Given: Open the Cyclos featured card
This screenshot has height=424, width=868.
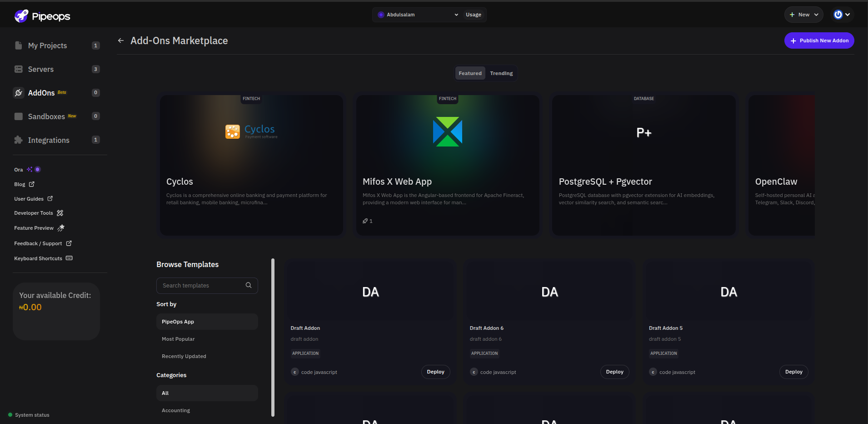Looking at the screenshot, I should (251, 165).
